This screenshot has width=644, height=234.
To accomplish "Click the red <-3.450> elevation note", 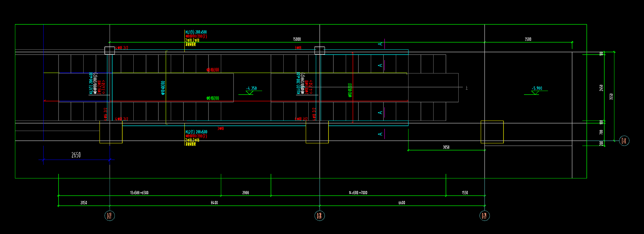I will point(103,87).
